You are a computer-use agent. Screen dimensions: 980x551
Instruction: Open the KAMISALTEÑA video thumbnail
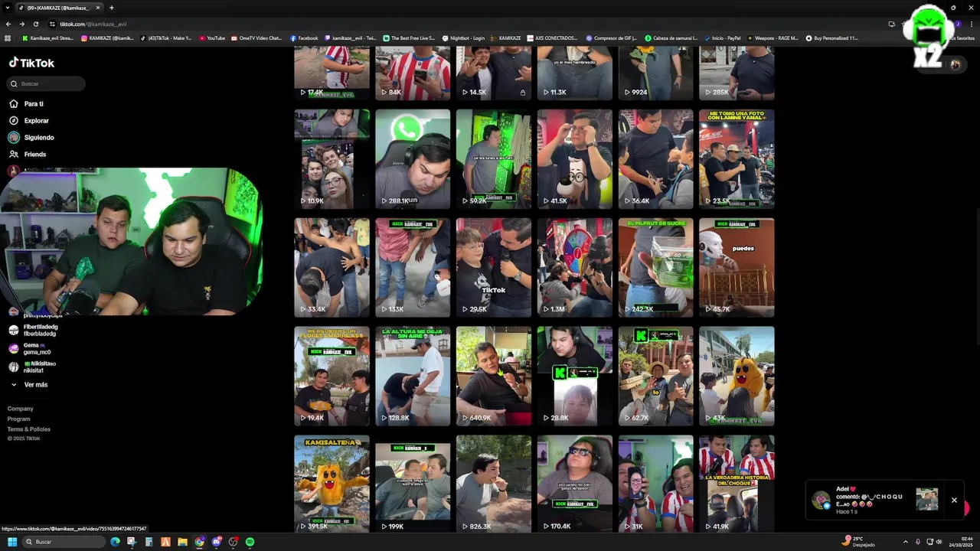[x=332, y=484]
